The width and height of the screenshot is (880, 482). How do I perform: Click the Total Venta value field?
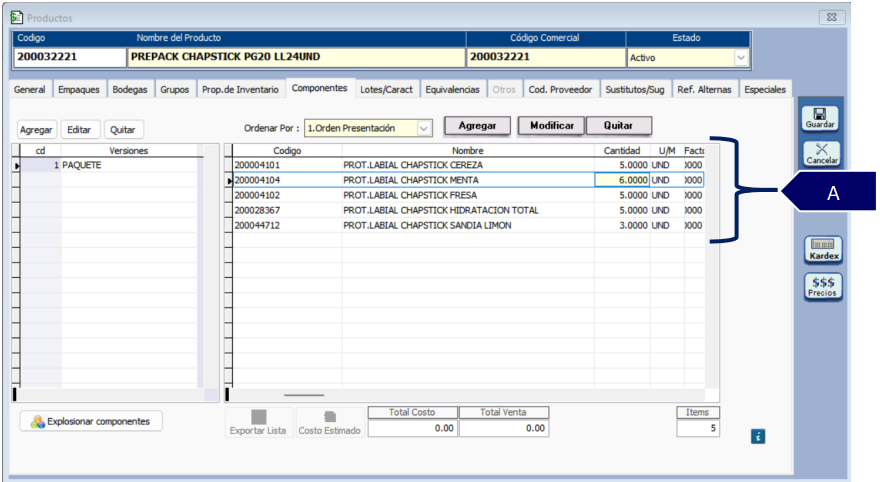point(503,428)
